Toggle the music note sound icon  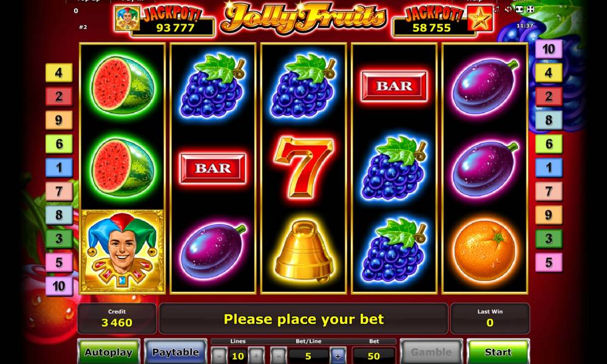click(497, 9)
